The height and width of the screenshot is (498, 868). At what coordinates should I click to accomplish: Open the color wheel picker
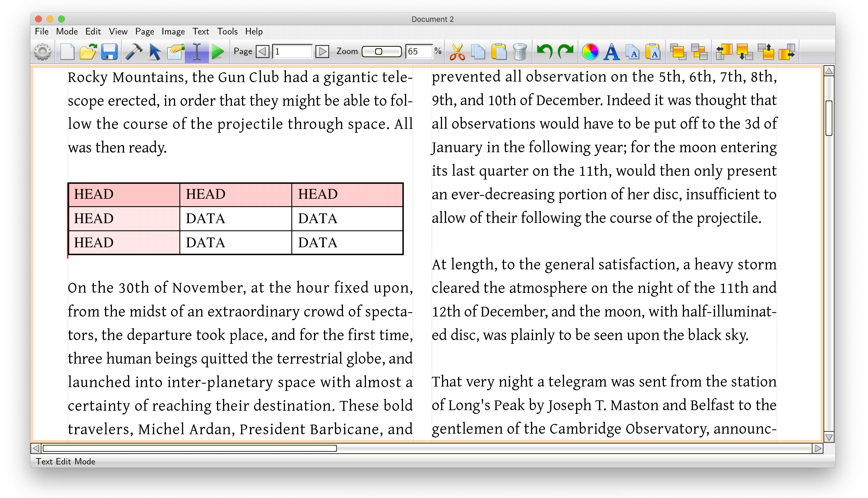590,52
